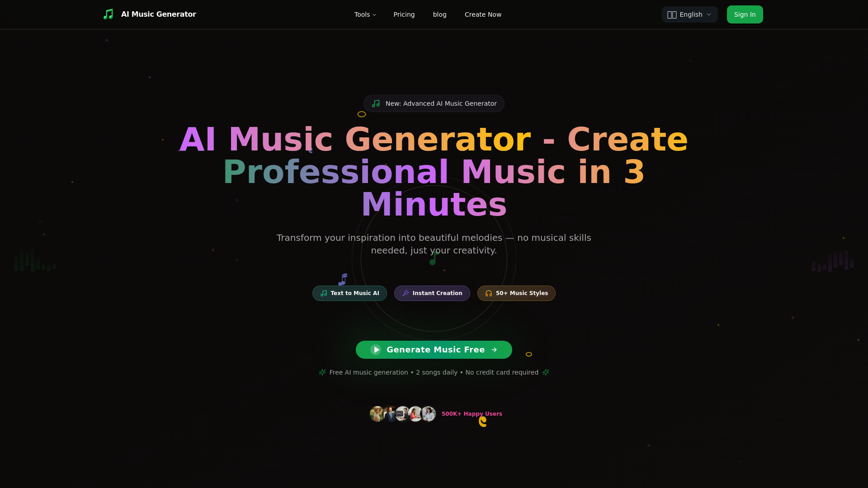Click the play icon on Generate button
868x488 pixels.
[376, 350]
